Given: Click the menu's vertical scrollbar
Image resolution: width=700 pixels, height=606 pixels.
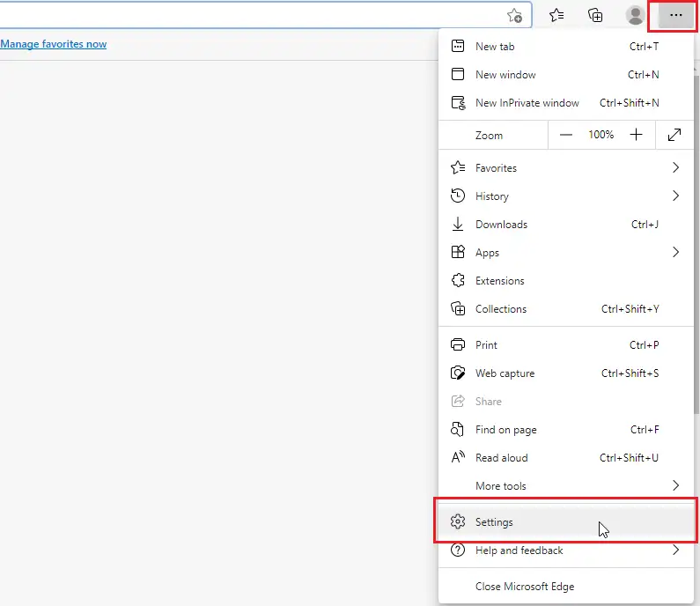Looking at the screenshot, I should point(696,243).
